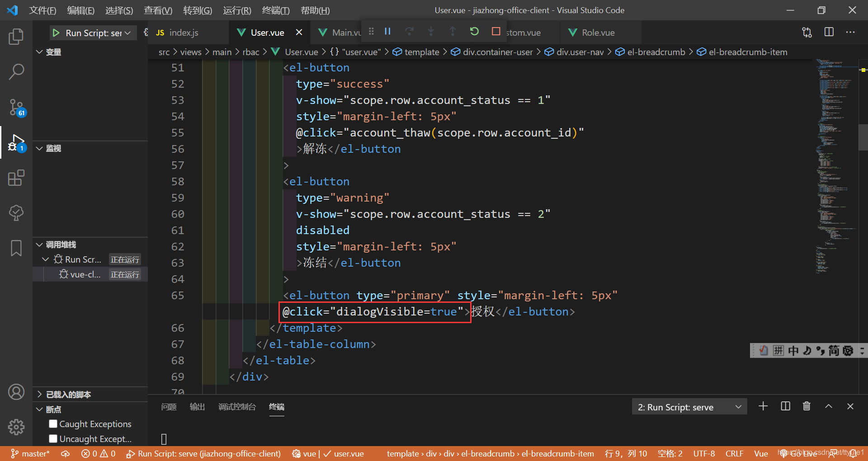
Task: Split the terminal panel
Action: coord(786,406)
